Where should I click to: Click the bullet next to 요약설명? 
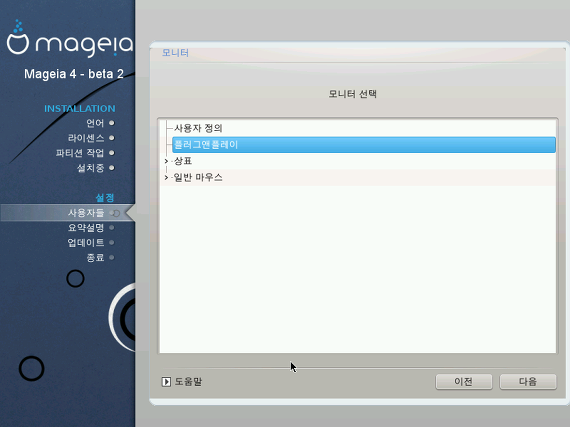[112, 227]
